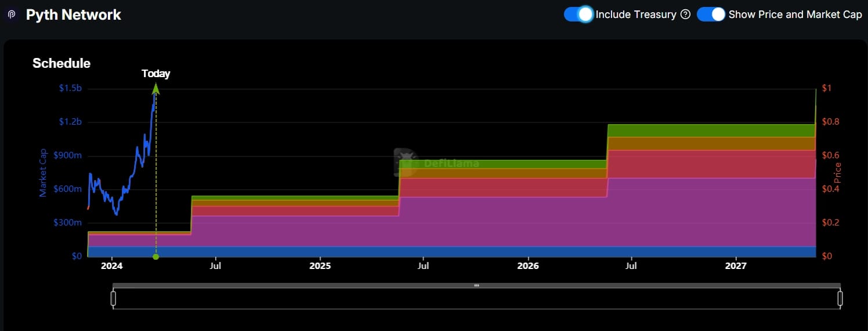This screenshot has height=331, width=868.
Task: Click the Today label above the chart
Action: (155, 74)
